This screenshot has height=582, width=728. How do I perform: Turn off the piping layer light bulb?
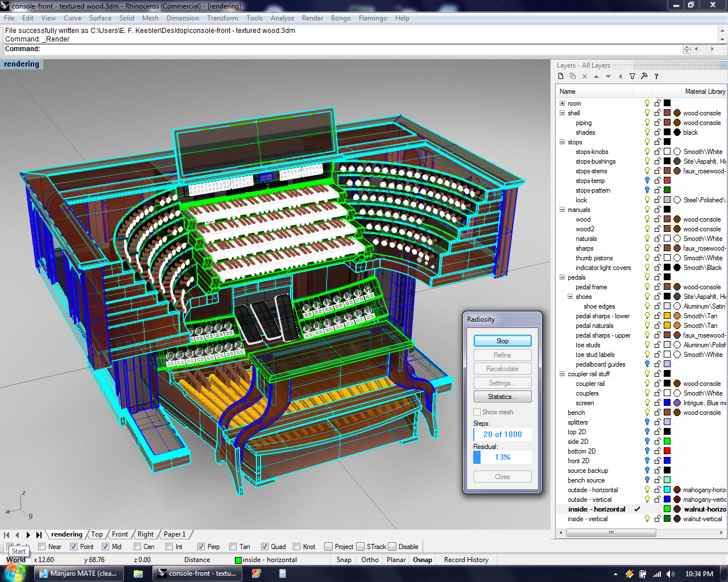click(x=647, y=123)
